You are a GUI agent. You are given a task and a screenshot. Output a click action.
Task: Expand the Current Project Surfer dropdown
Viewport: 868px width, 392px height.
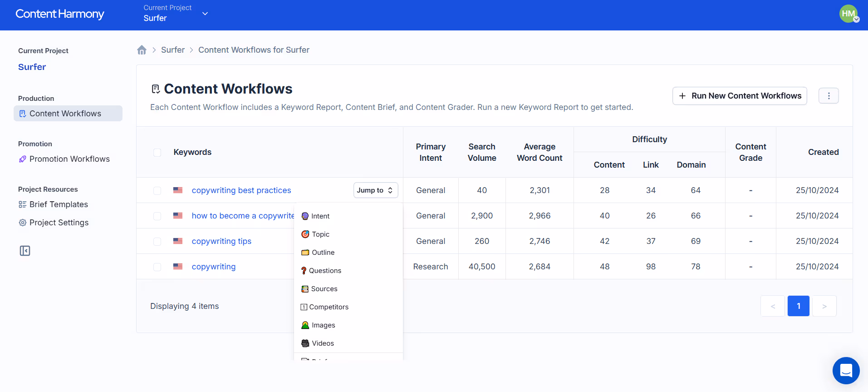point(176,14)
